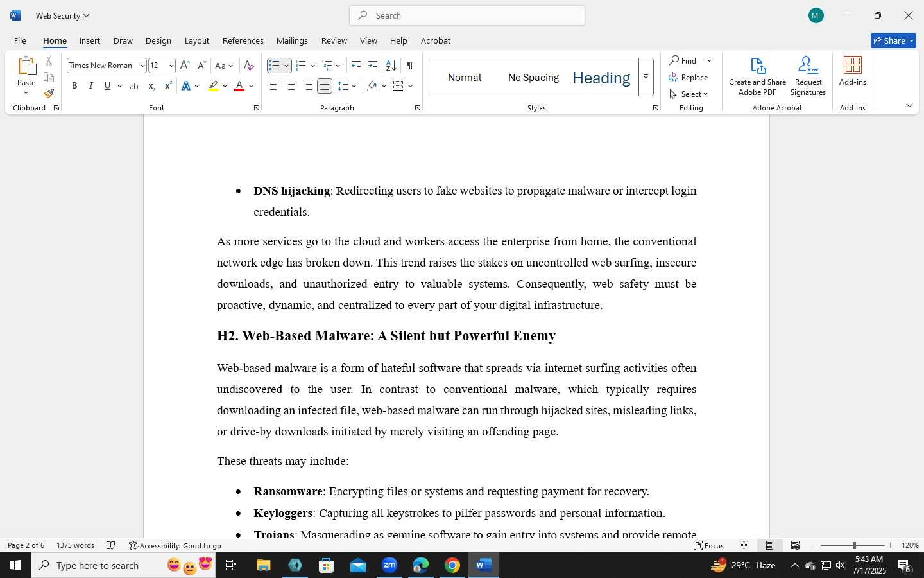Toggle bullet list formatting
924x578 pixels.
(x=275, y=66)
